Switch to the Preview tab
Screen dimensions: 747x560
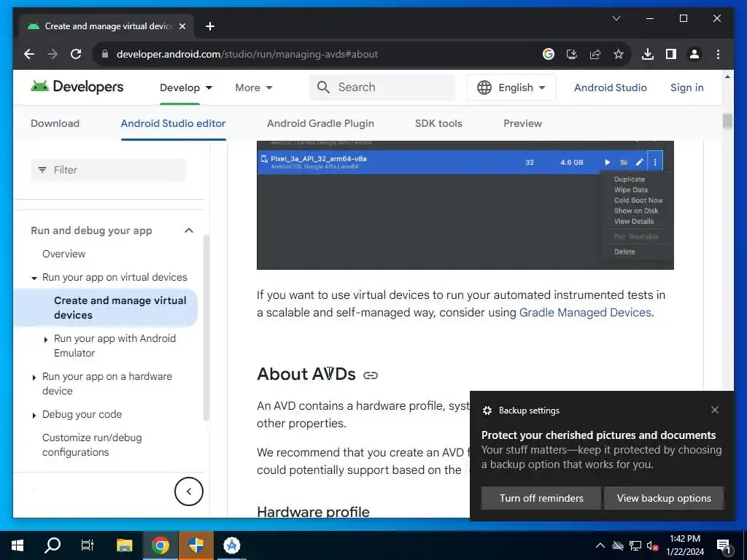522,123
